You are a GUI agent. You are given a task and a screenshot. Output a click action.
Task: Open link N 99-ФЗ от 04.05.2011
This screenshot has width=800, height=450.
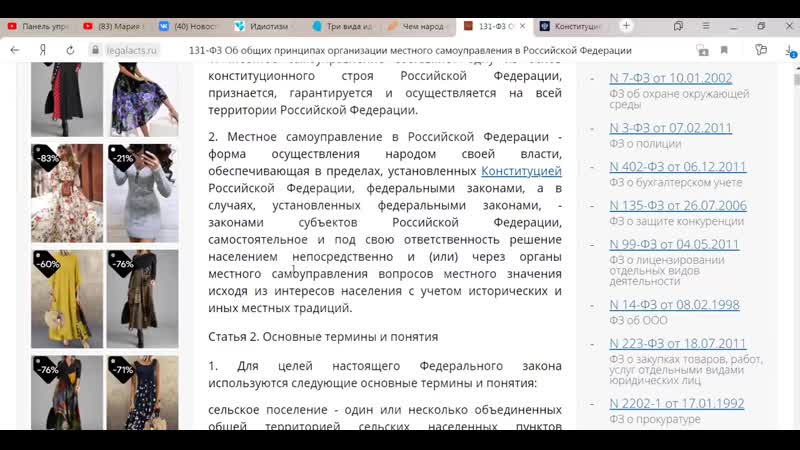point(674,244)
